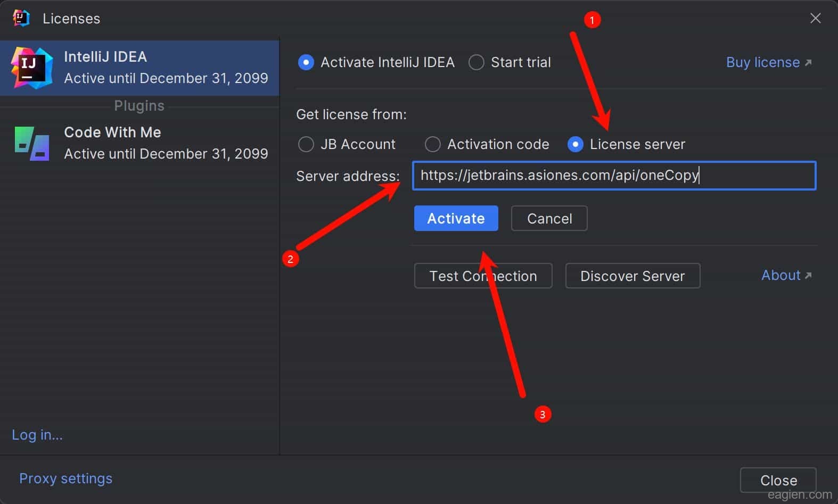
Task: Click the external arrow icon beside Buy license
Action: [x=808, y=63]
